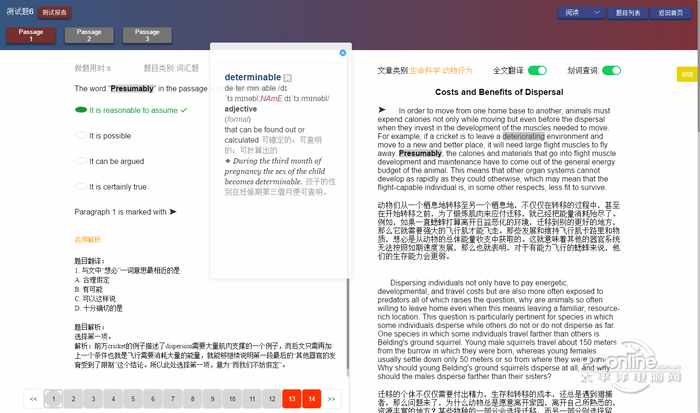Go to question 10
This screenshot has width=700, height=413.
(x=232, y=399)
